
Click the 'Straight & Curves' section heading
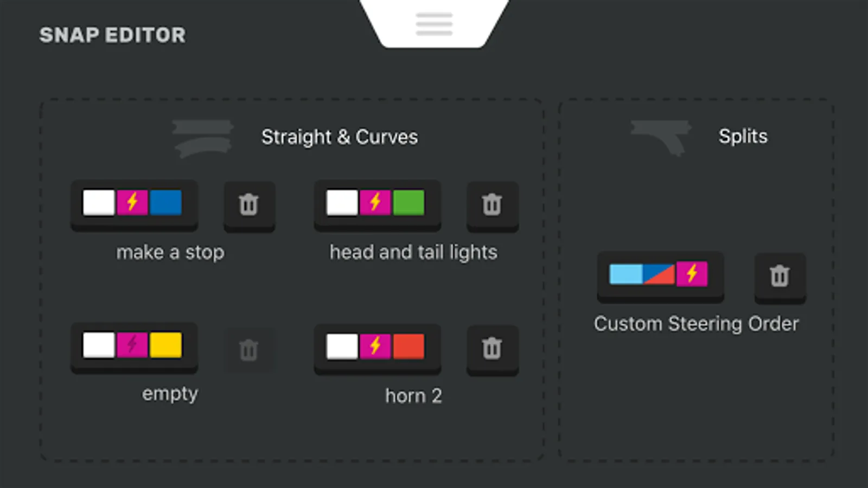click(x=340, y=137)
